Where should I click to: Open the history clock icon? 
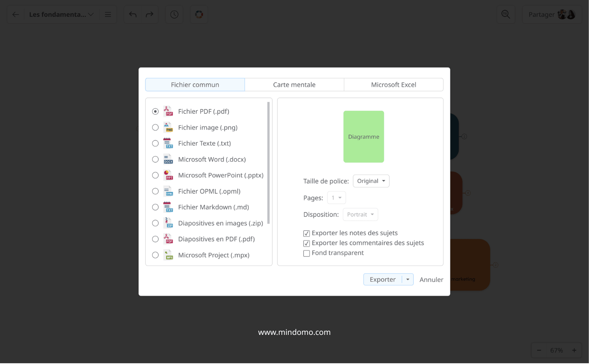(174, 15)
